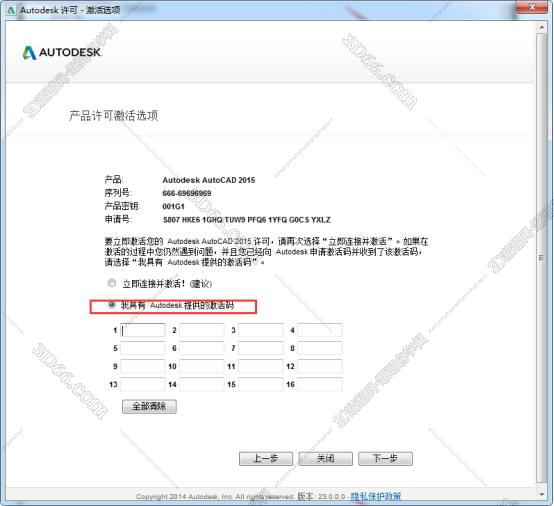Click the Autodesk title bar app icon
The image size is (554, 506).
click(x=11, y=10)
